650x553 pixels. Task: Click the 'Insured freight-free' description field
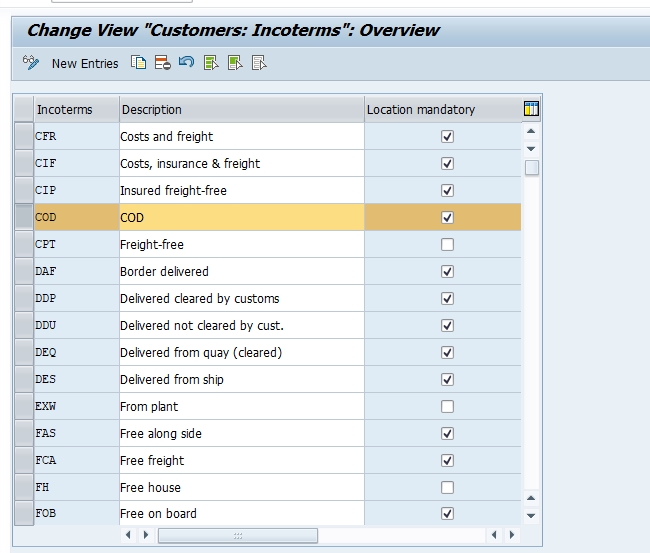click(x=242, y=190)
